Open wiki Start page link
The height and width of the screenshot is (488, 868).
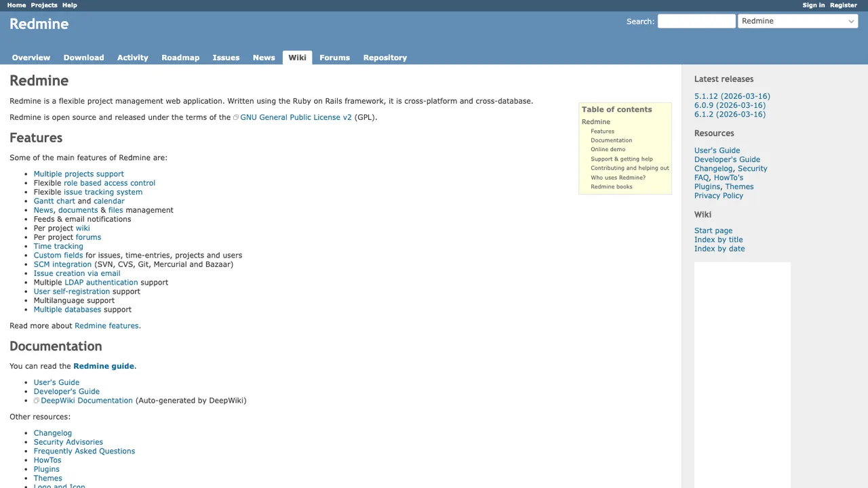(x=713, y=231)
